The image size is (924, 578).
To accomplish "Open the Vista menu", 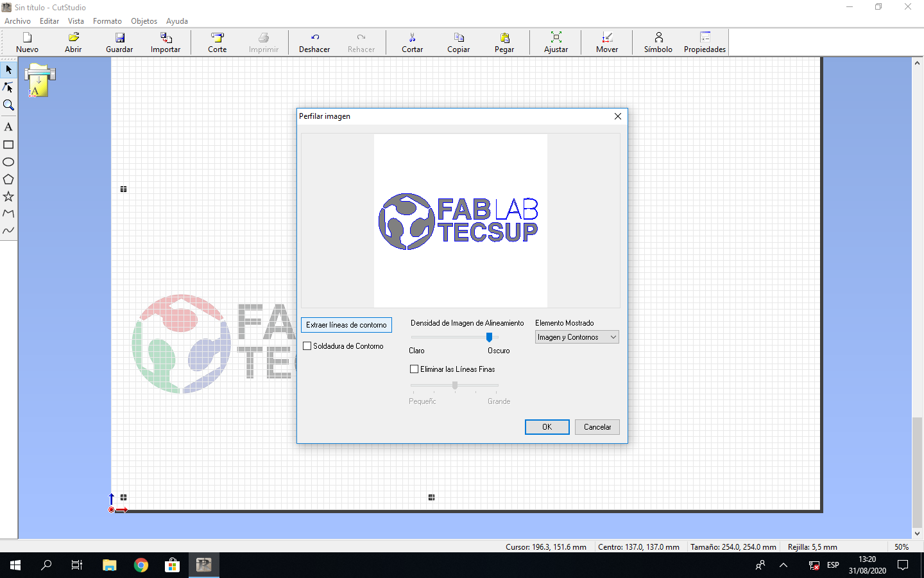I will pos(76,21).
